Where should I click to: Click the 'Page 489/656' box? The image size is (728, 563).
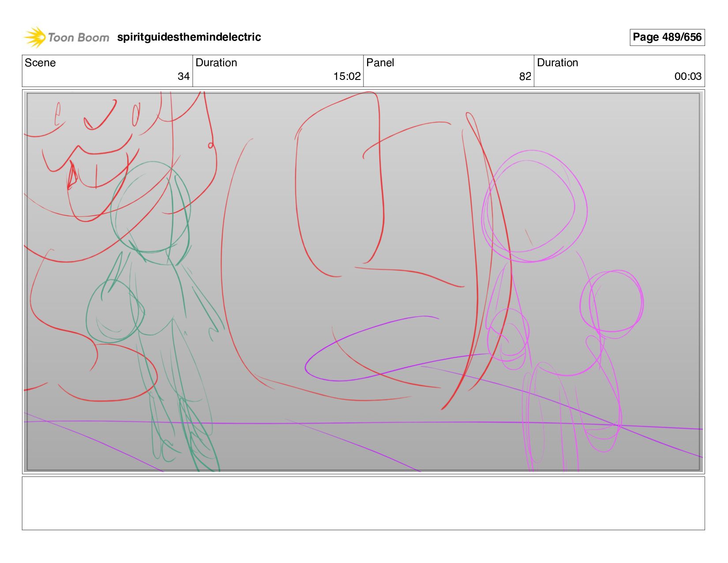(x=667, y=37)
